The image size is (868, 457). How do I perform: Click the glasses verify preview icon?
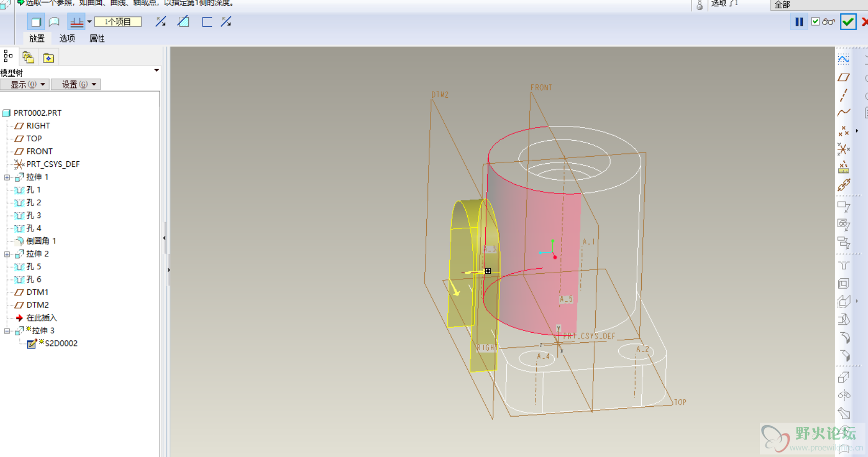point(829,22)
